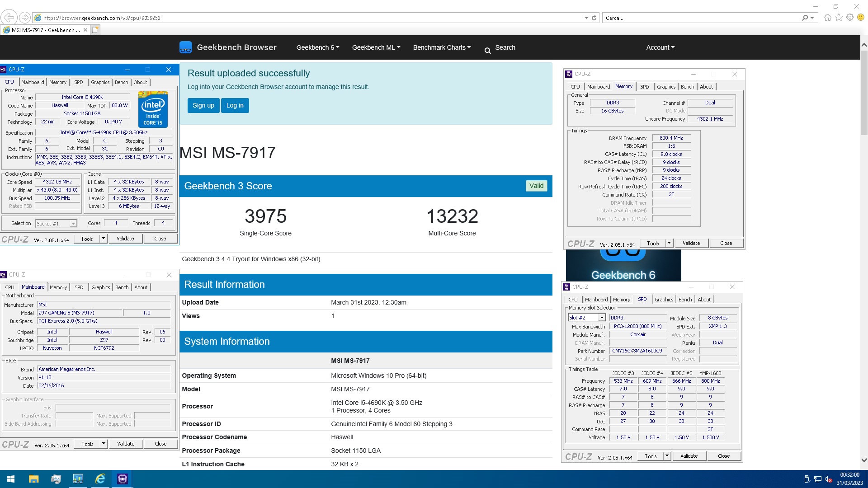Open the browser settings gear icon

[x=850, y=18]
